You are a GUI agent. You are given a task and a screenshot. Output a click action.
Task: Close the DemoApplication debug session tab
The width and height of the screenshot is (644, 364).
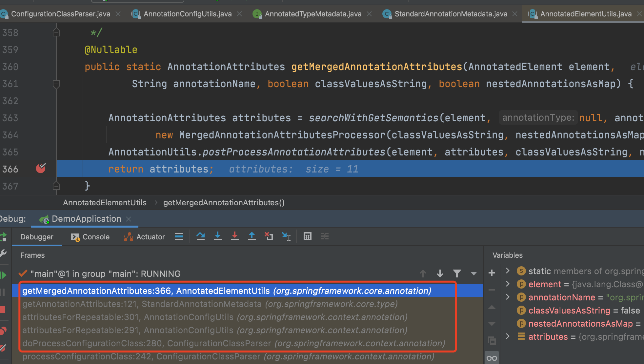pos(129,219)
